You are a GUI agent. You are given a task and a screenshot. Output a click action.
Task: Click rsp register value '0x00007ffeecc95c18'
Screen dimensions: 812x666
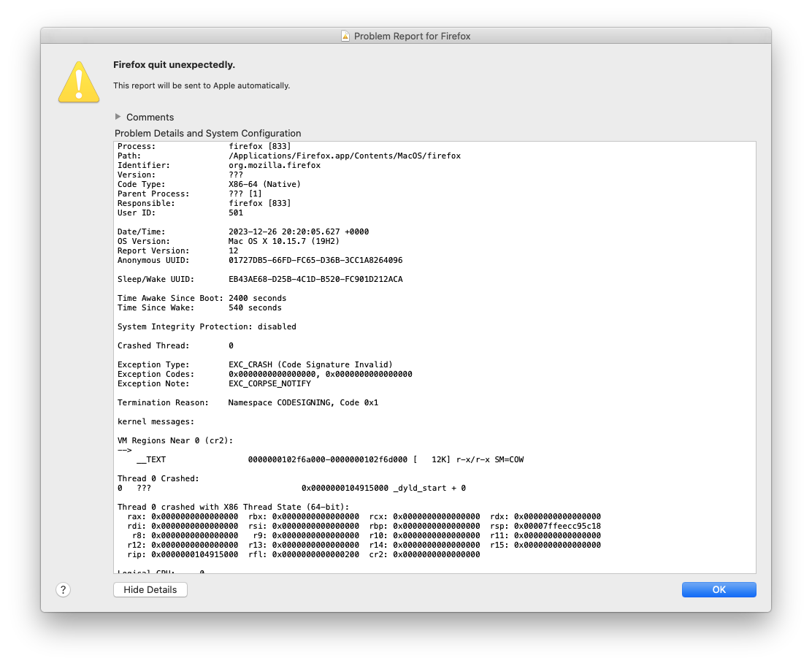[557, 527]
